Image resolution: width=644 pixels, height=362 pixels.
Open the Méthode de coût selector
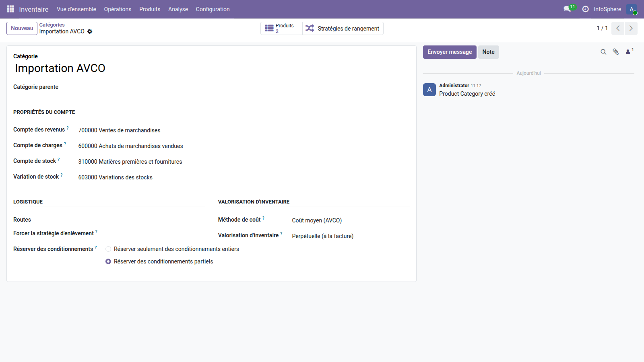pos(317,220)
